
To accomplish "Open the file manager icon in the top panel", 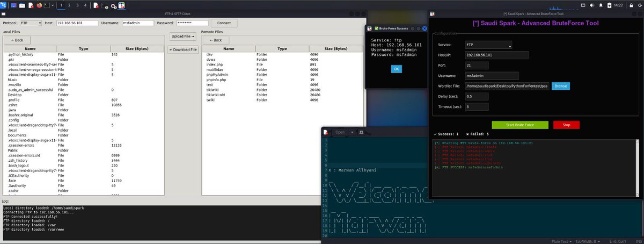I will point(21,5).
